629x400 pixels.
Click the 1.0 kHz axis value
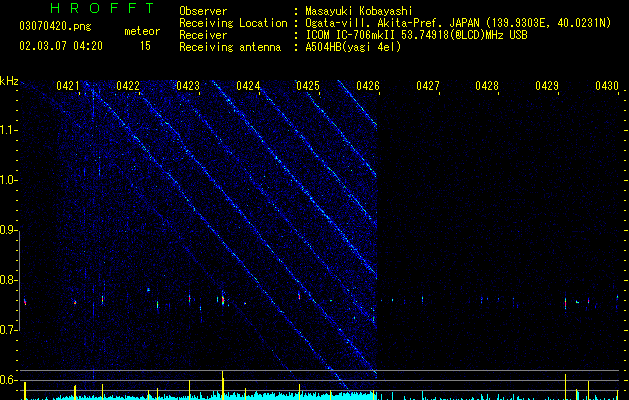8,180
